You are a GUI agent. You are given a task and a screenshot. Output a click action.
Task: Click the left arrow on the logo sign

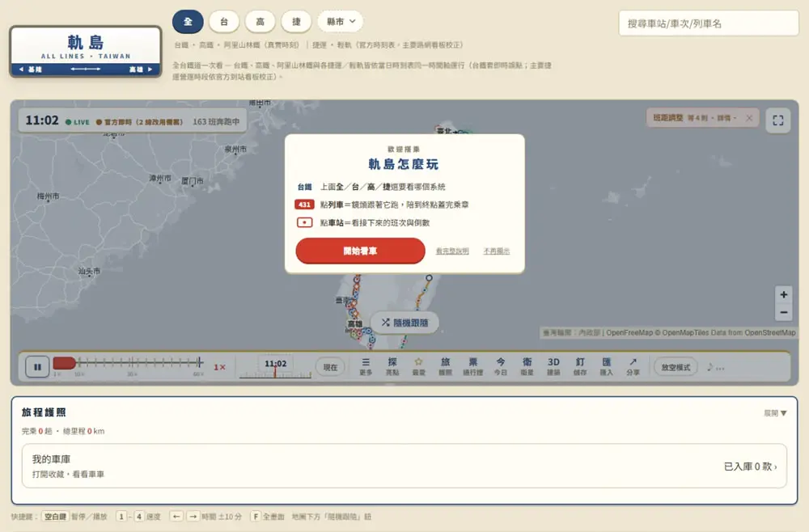[x=21, y=69]
